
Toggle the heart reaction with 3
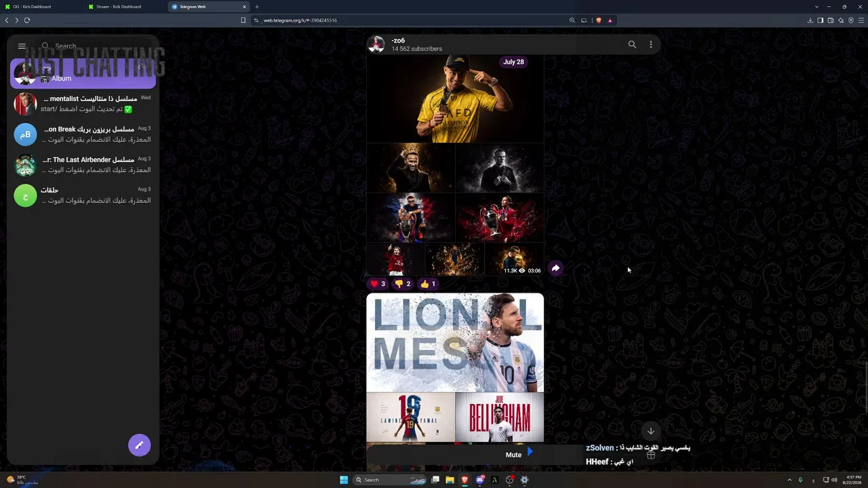(378, 284)
